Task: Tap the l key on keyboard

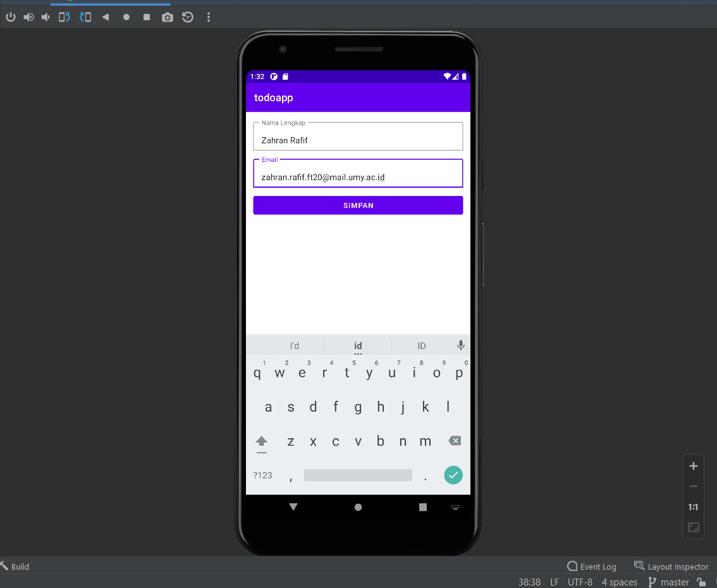Action: (448, 407)
